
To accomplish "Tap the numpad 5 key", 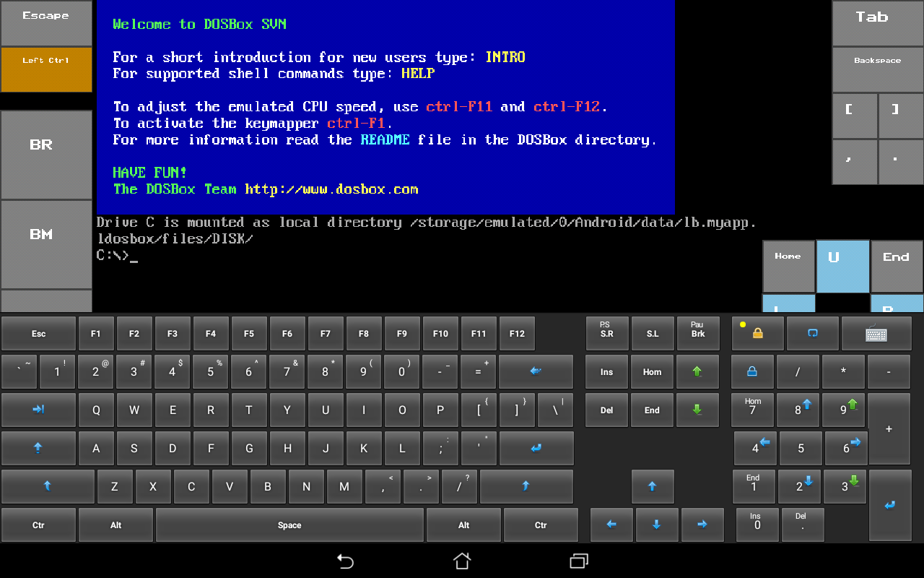I will (x=801, y=448).
